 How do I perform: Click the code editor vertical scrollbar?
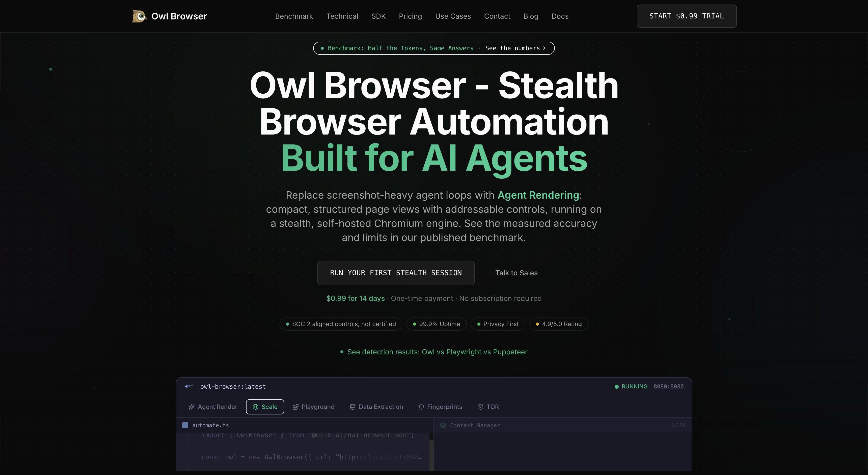[431, 452]
